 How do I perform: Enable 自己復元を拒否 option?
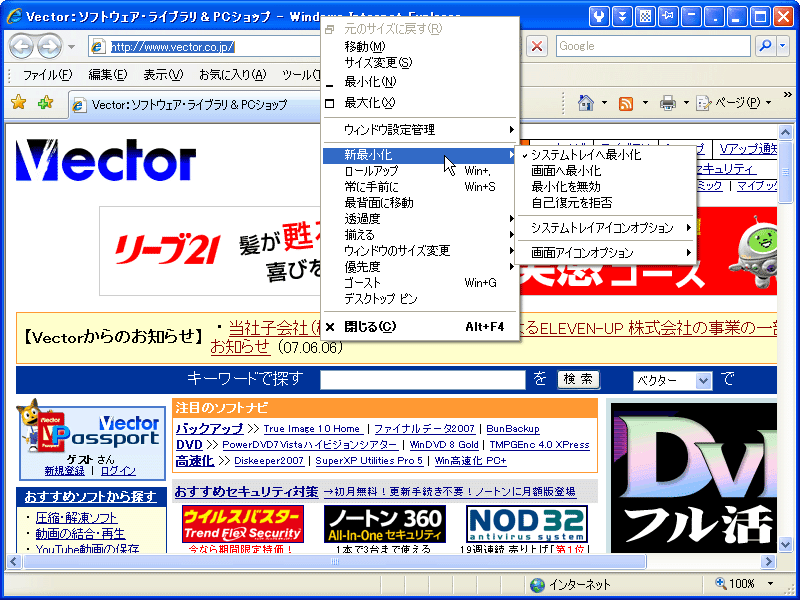606,203
